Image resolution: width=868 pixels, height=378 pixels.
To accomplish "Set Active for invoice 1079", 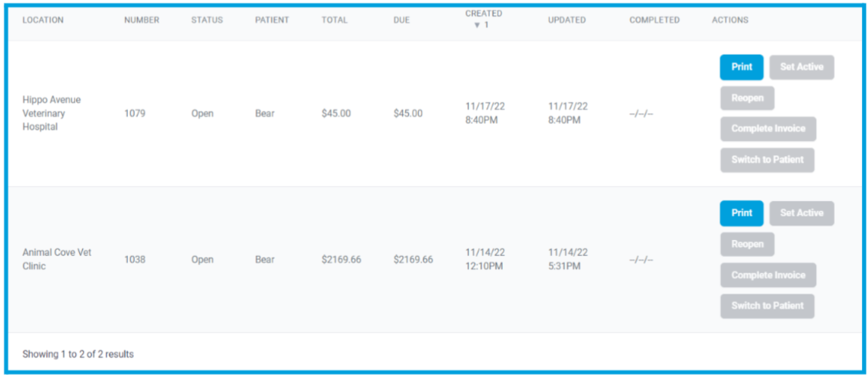I will click(801, 67).
